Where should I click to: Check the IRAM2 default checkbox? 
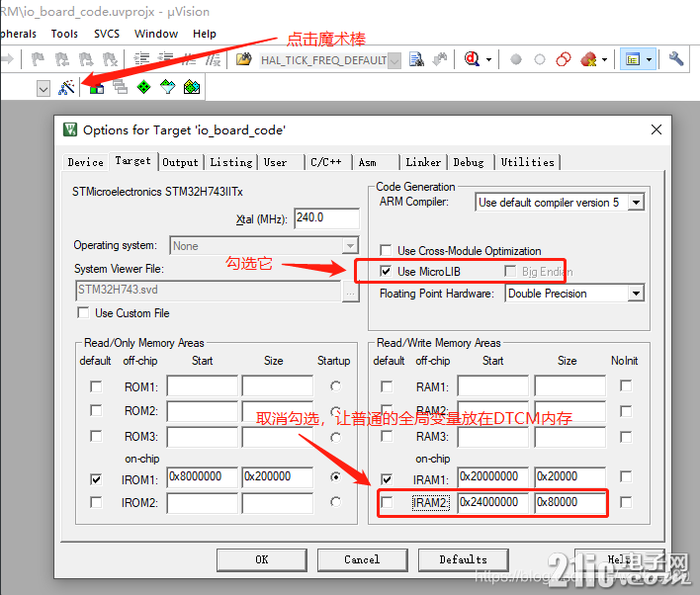(387, 503)
